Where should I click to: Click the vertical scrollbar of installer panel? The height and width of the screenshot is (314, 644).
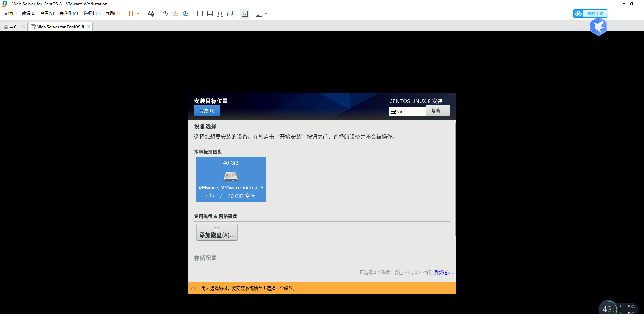click(455, 180)
